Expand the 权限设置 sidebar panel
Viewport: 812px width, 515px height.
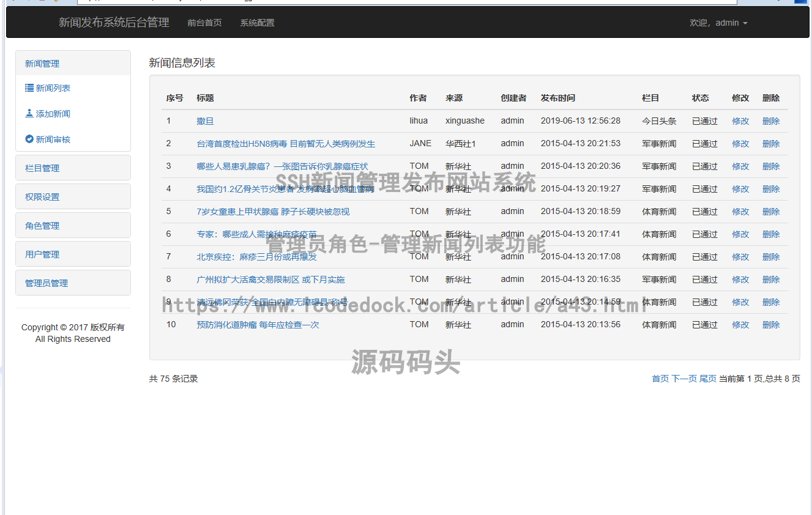42,197
